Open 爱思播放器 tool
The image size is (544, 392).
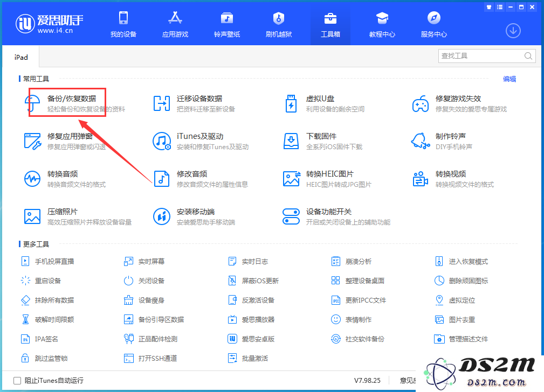point(251,319)
